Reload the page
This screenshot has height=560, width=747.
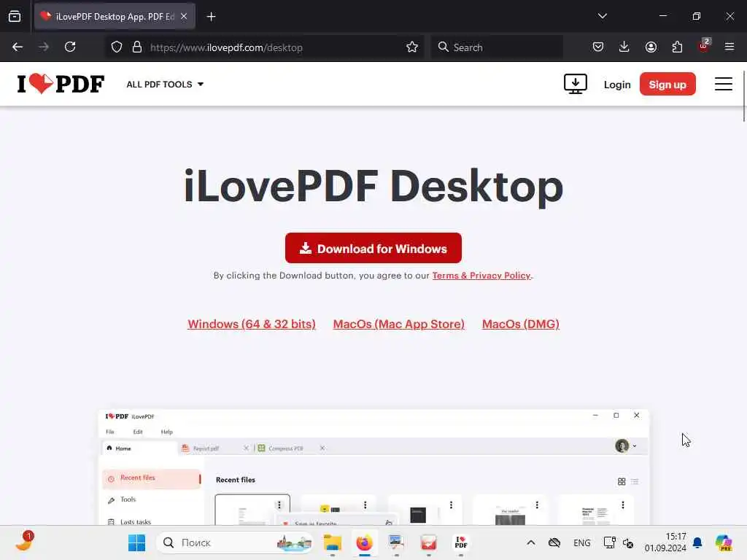coord(70,47)
